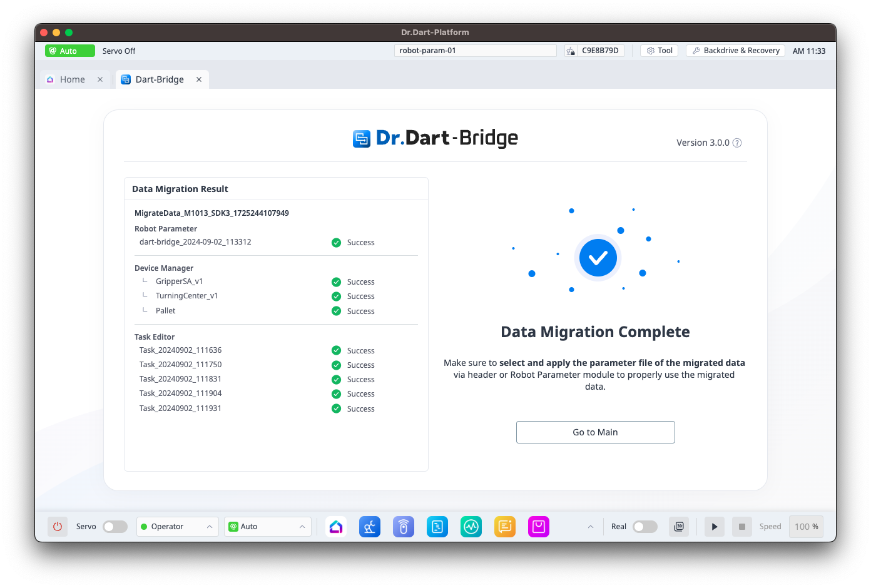
Task: Click the version info help icon
Action: coord(737,143)
